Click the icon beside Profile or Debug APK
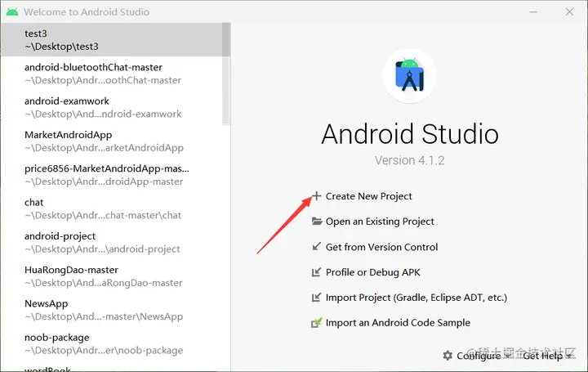This screenshot has width=588, height=372. (x=317, y=272)
